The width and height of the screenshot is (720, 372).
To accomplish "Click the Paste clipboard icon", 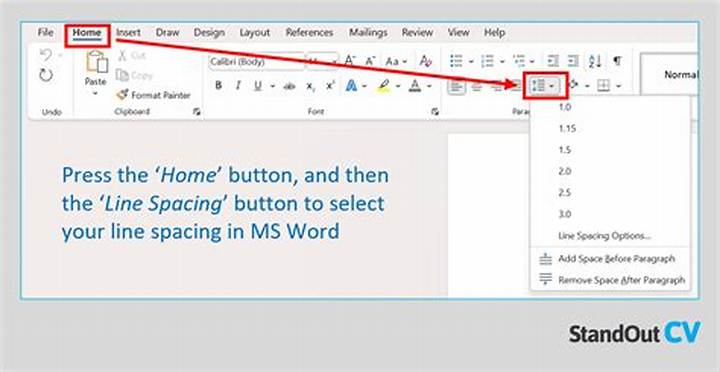I will [x=96, y=62].
